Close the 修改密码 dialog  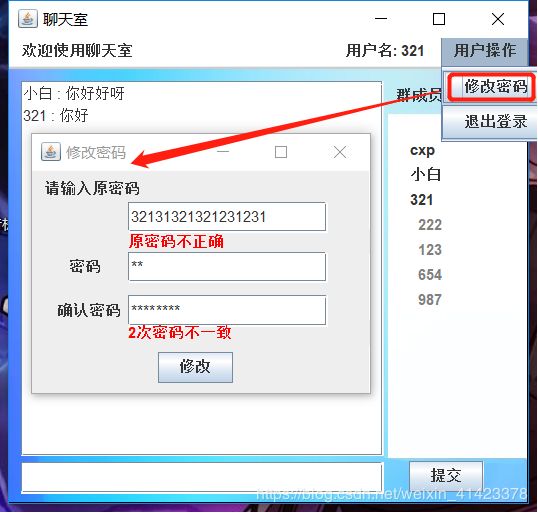click(340, 152)
